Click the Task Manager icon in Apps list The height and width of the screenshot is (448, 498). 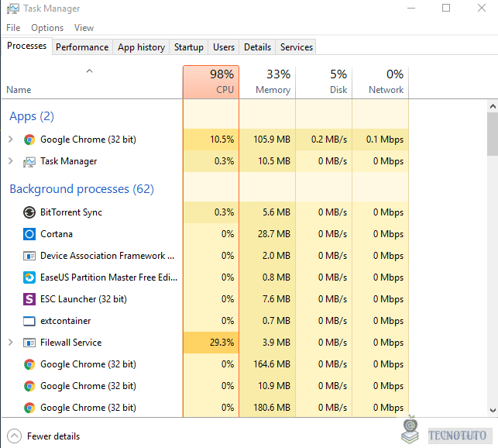point(29,161)
